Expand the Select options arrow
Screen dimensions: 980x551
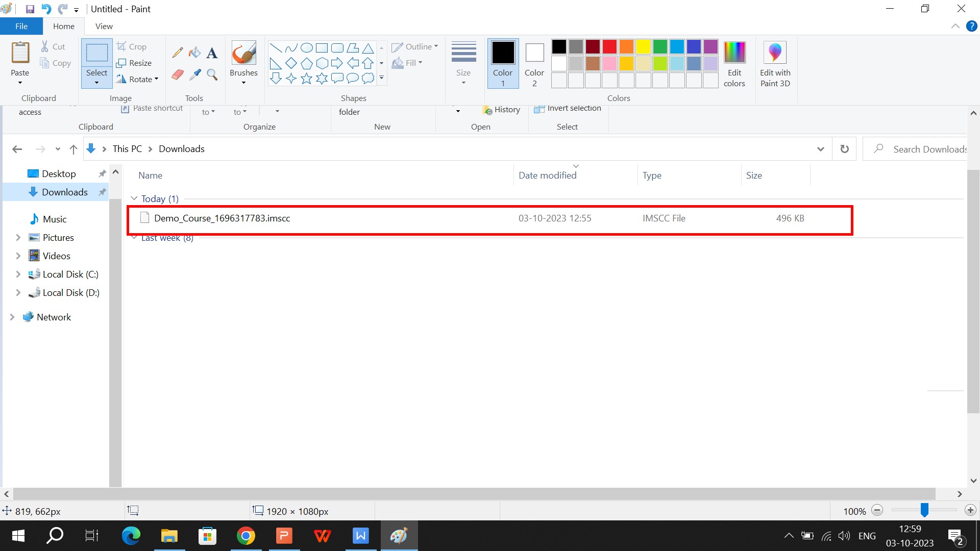click(96, 83)
